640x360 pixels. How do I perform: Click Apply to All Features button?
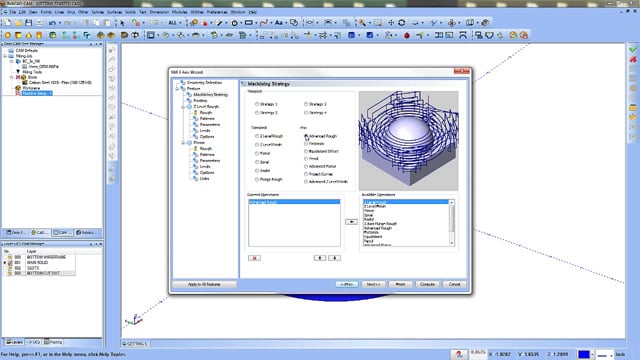(x=204, y=284)
